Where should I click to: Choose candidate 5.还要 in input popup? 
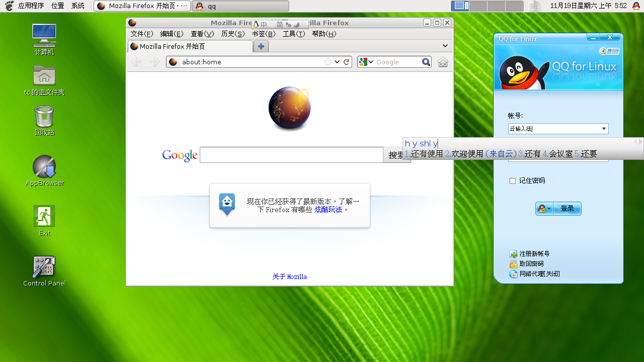[x=586, y=154]
